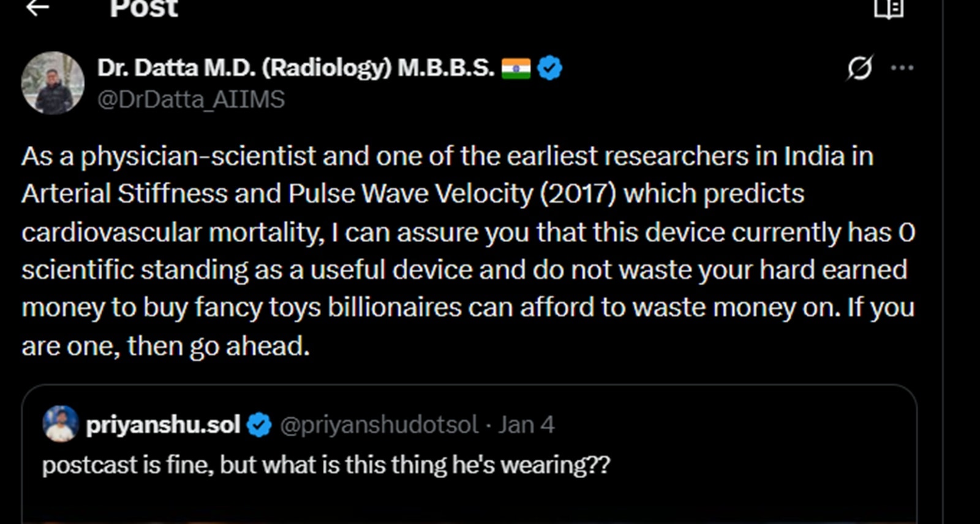Viewport: 980px width, 524px height.
Task: Click Dr. Datta's blue verified badge
Action: [x=549, y=67]
